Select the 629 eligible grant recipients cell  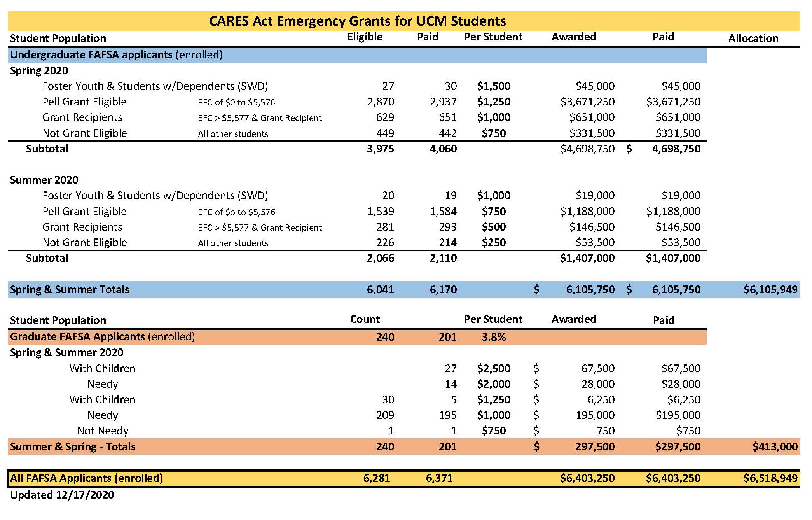(x=385, y=117)
